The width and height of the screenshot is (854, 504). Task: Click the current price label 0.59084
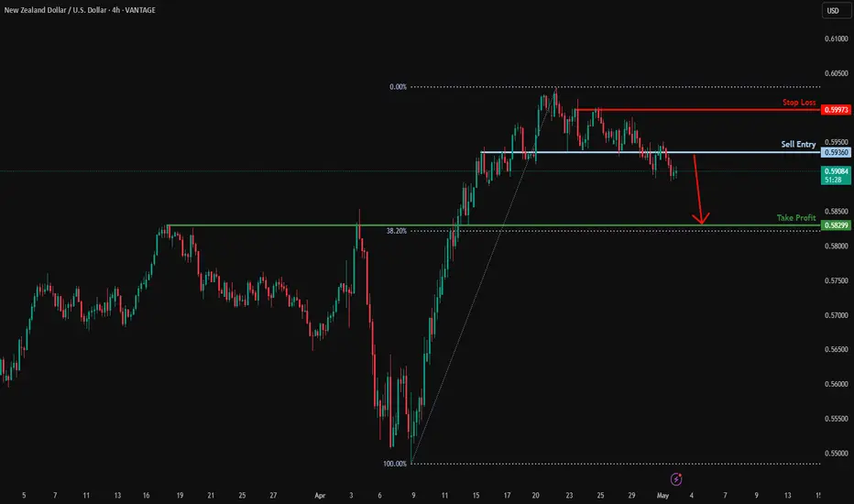tap(836, 171)
